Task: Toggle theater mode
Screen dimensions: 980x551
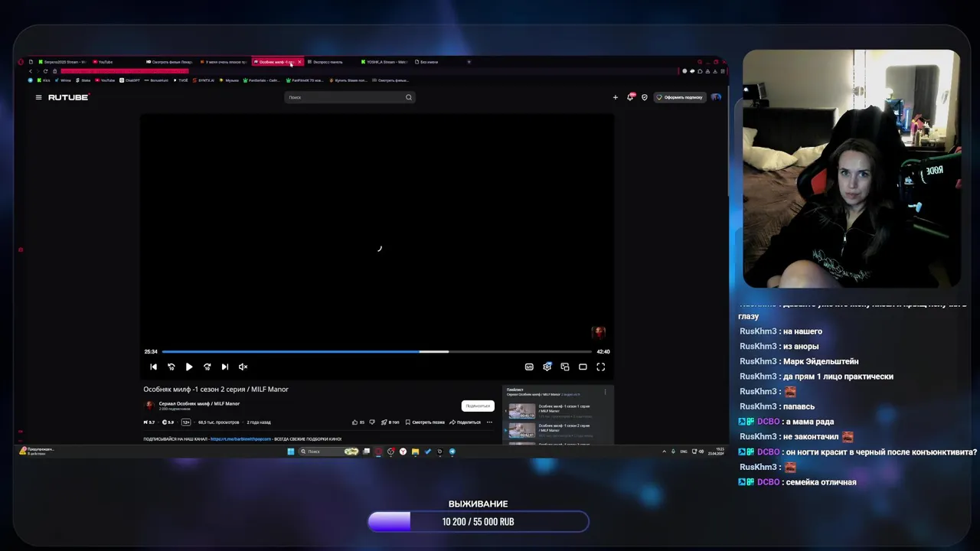Action: (x=583, y=367)
